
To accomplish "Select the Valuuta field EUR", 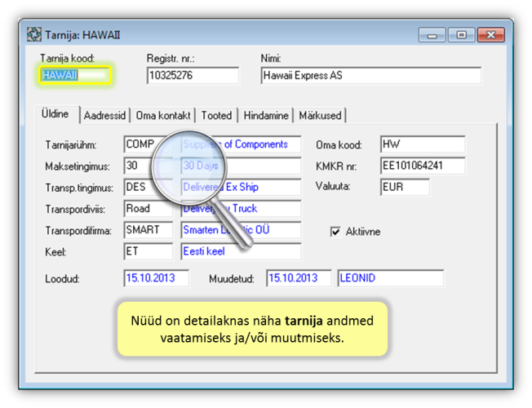I will (404, 187).
